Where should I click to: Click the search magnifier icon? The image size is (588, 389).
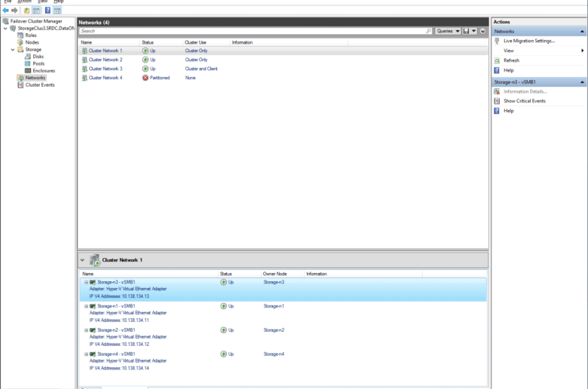pyautogui.click(x=429, y=31)
